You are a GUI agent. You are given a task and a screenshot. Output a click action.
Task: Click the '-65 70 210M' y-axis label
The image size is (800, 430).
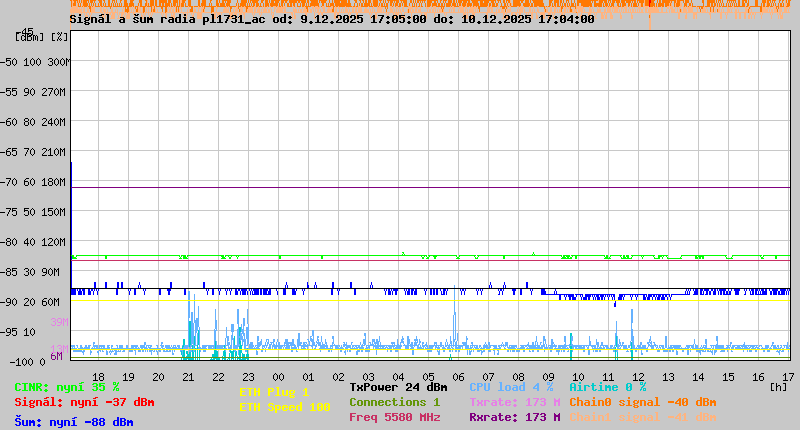35,153
